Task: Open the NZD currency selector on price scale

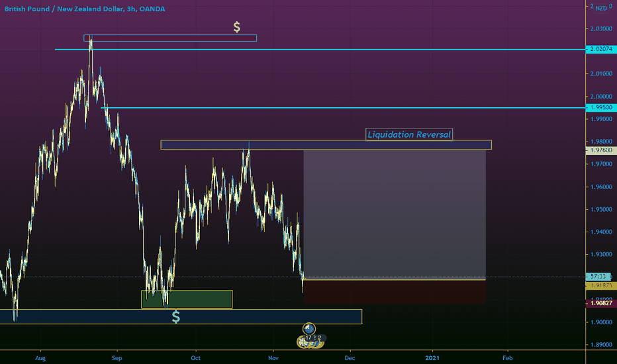Action: (x=601, y=8)
